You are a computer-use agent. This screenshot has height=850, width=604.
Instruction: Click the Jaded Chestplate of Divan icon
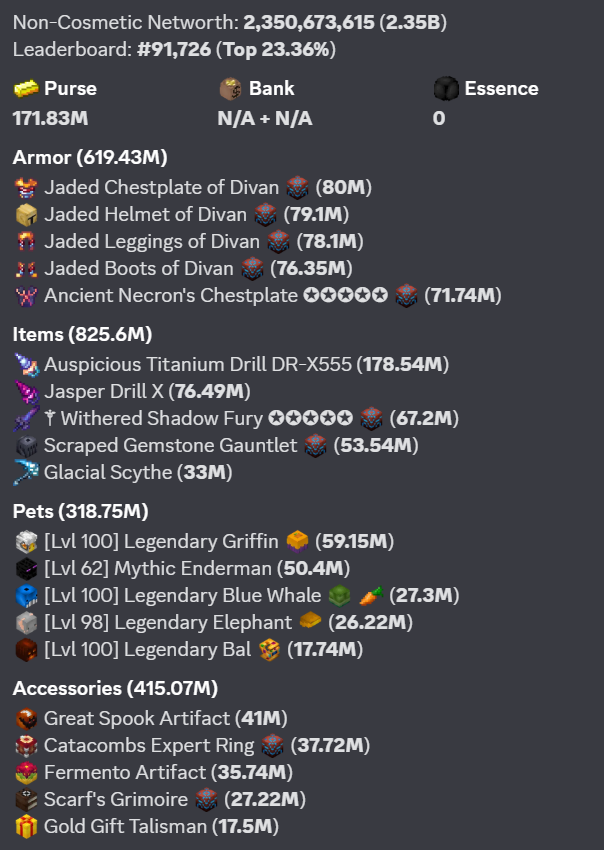pos(26,188)
